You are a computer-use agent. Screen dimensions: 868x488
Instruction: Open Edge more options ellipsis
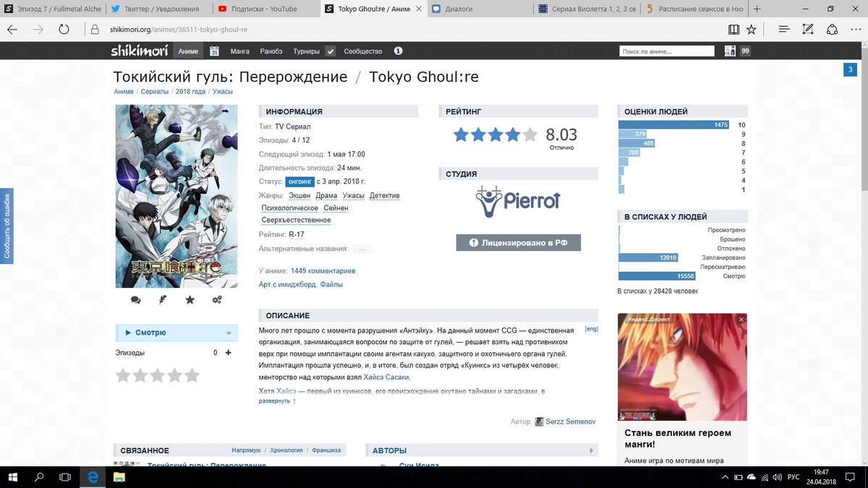pyautogui.click(x=856, y=30)
